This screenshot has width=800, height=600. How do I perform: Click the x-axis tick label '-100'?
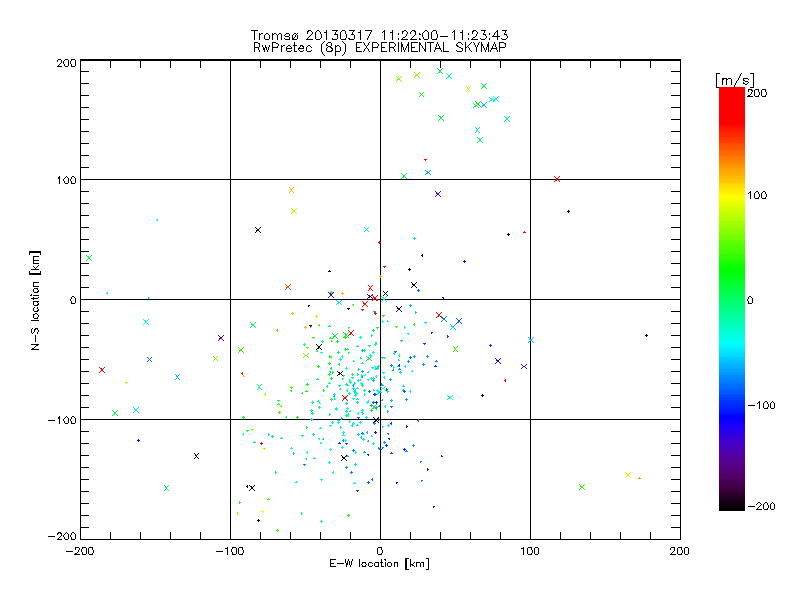click(230, 551)
